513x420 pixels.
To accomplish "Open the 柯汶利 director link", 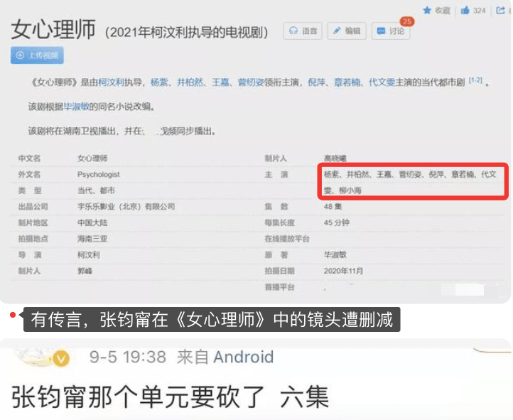I will 112,82.
